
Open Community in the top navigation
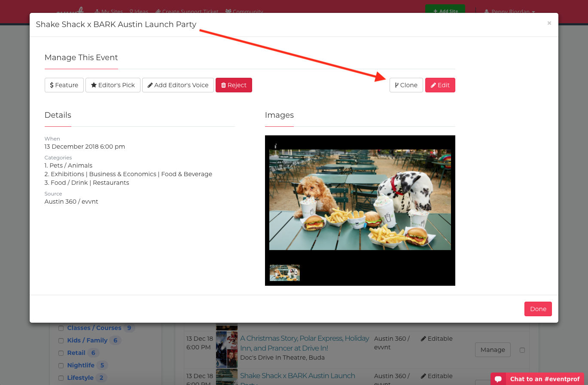point(244,12)
